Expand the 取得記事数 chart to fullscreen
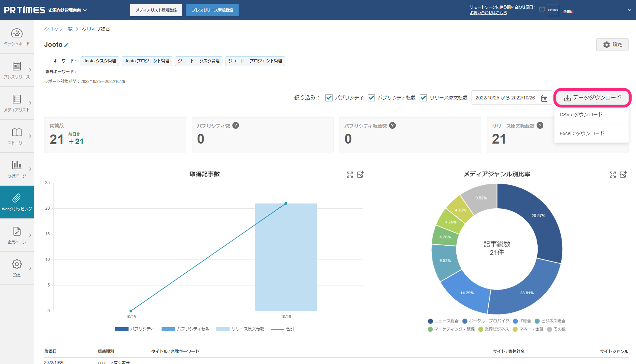This screenshot has height=364, width=636. coord(350,174)
